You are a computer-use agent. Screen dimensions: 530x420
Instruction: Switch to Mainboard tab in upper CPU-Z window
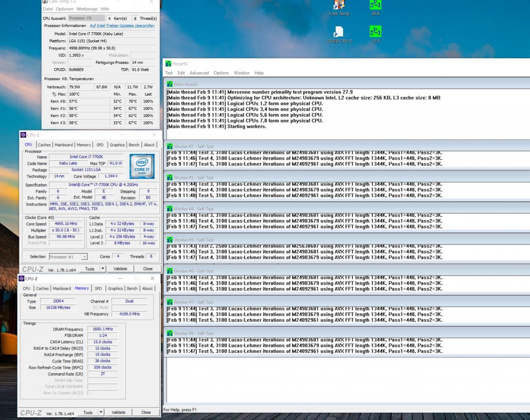tap(63, 145)
